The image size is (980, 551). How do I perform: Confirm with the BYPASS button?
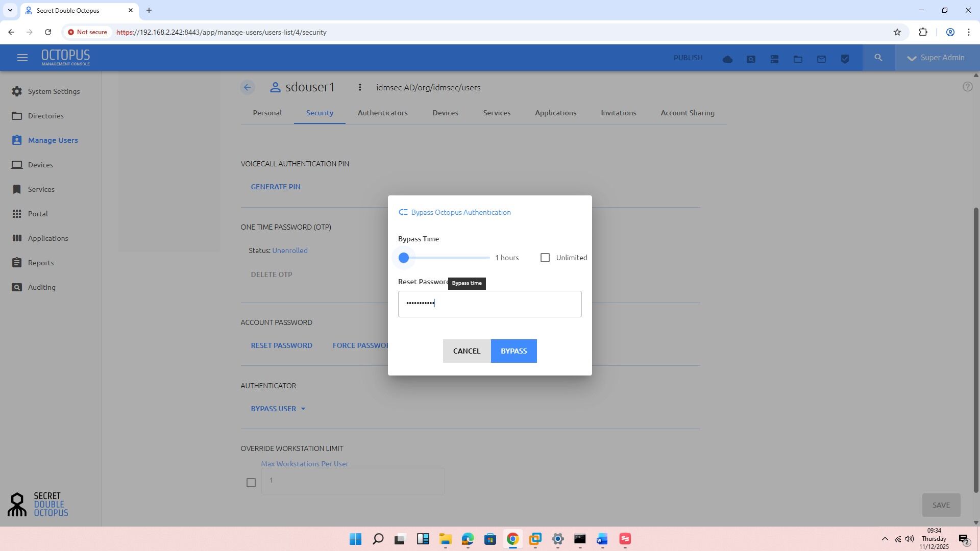point(513,351)
